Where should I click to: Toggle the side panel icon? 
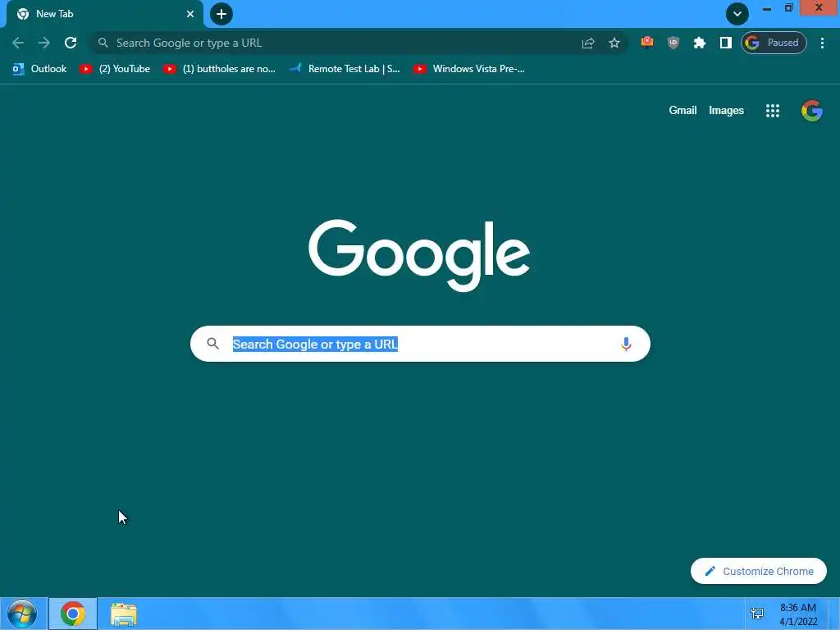[726, 43]
